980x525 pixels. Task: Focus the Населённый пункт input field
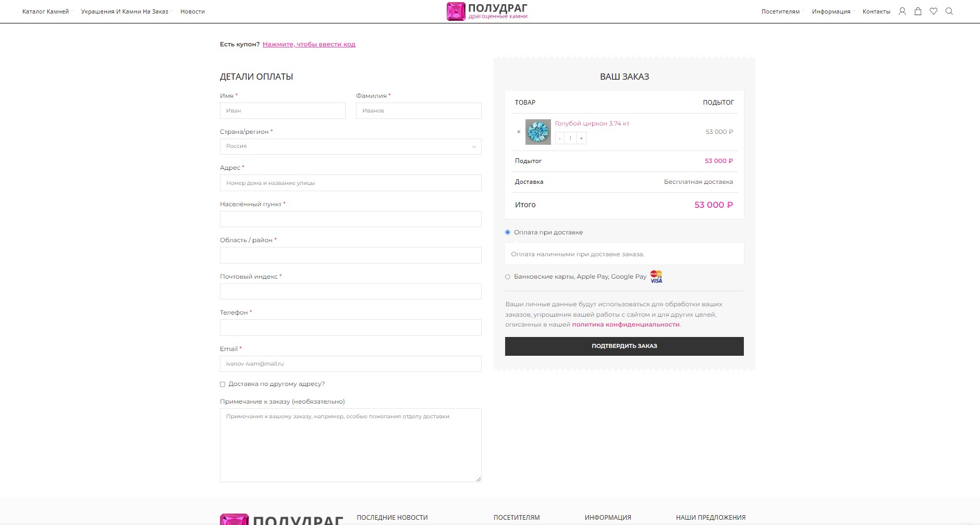(350, 219)
